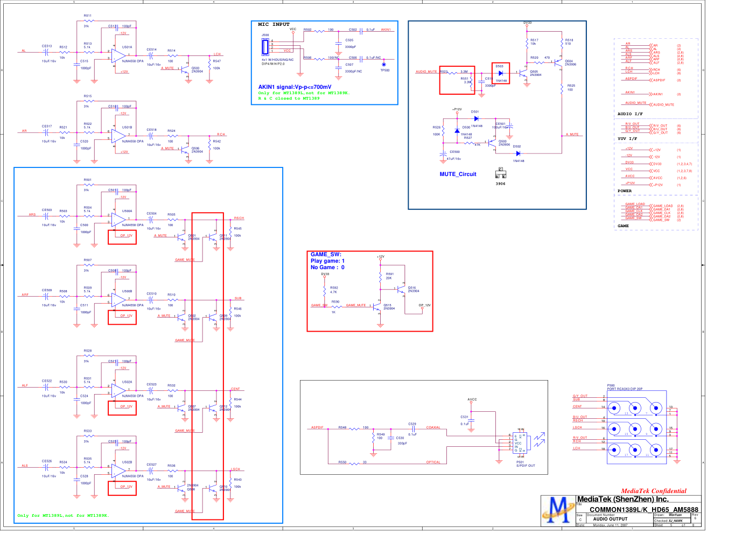This screenshot has width=756, height=534.
Task: Click the Q516 transistor in GAME_SW box
Action: coord(403,290)
